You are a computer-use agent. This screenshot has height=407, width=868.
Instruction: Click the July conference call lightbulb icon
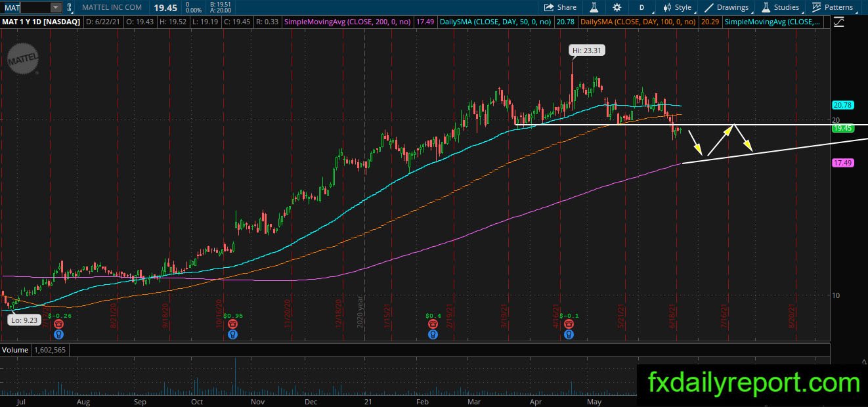click(59, 334)
